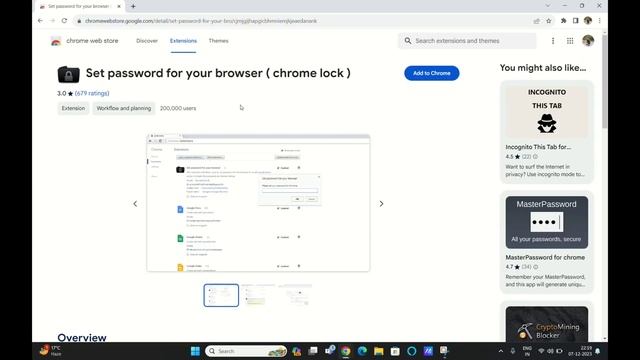Click in the Search extensions and themes field

pyautogui.click(x=467, y=41)
